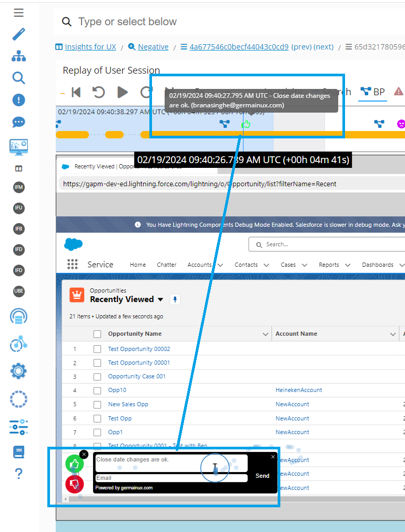
Task: Click the hierarchy tree sidebar icon
Action: [18, 56]
